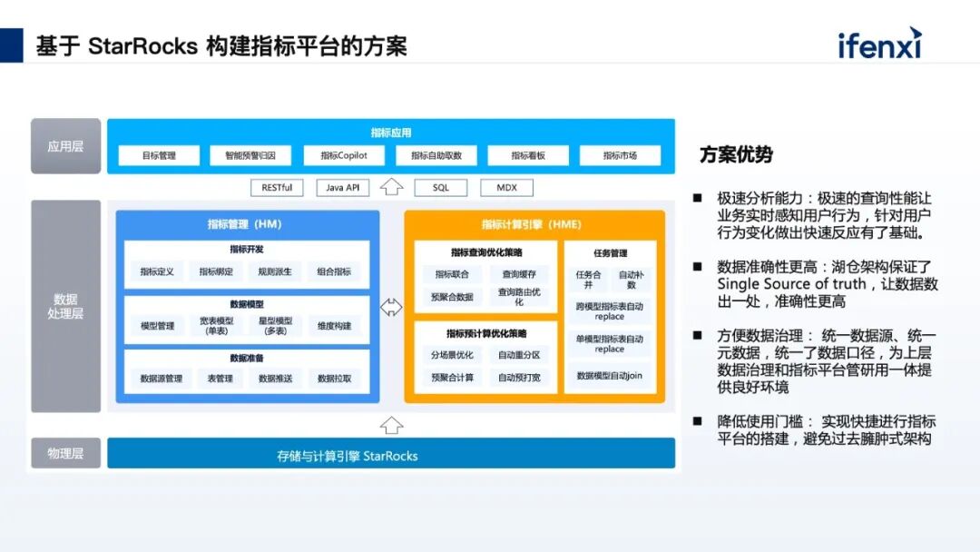Select the 自动预打宽 box

point(519,378)
